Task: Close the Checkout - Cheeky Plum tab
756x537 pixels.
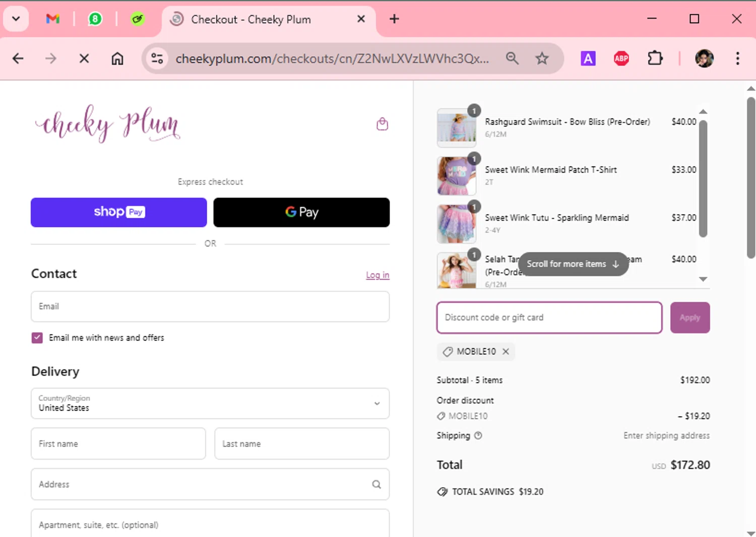Action: pyautogui.click(x=361, y=19)
